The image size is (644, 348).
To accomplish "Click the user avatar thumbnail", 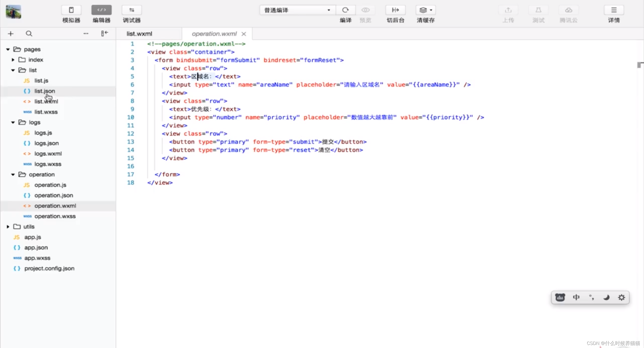I will point(14,12).
